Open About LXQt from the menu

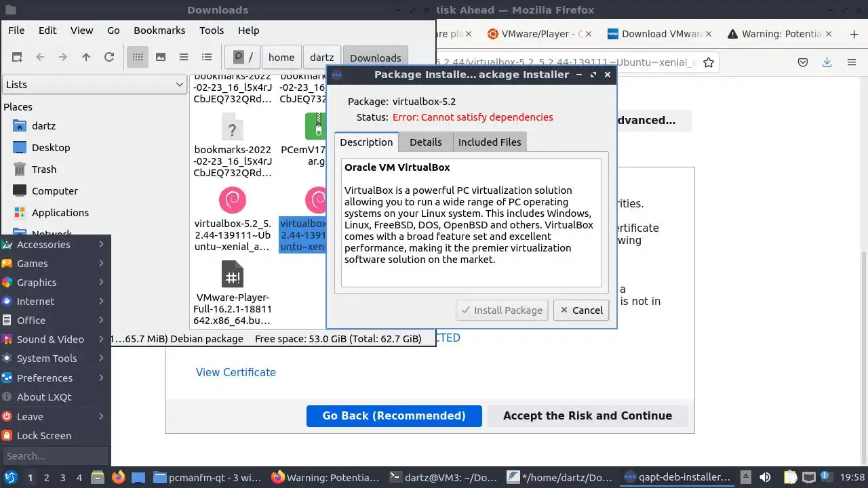(x=55, y=397)
